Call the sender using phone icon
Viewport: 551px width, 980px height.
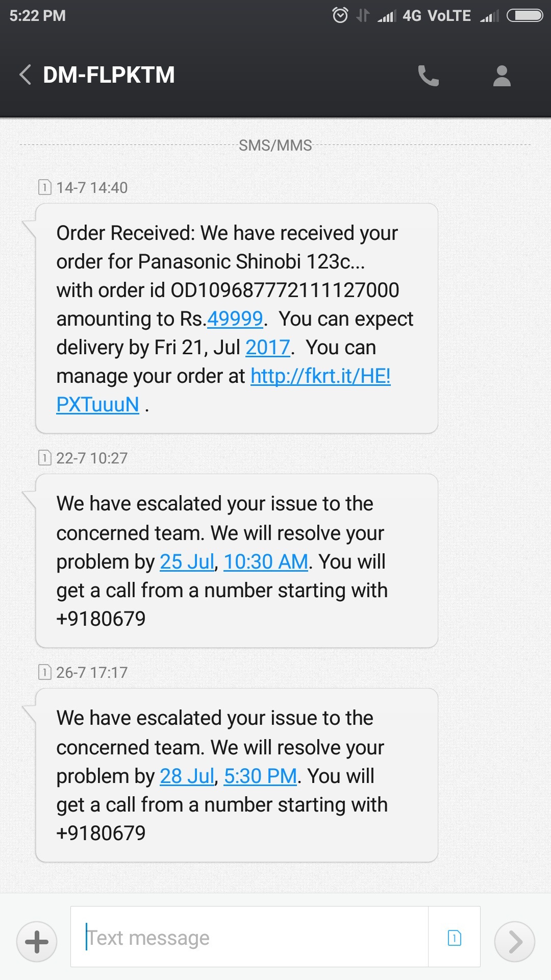point(428,76)
